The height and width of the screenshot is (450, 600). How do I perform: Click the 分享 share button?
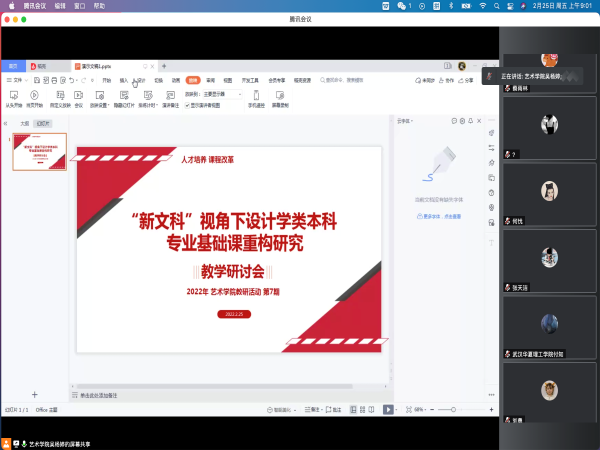468,79
